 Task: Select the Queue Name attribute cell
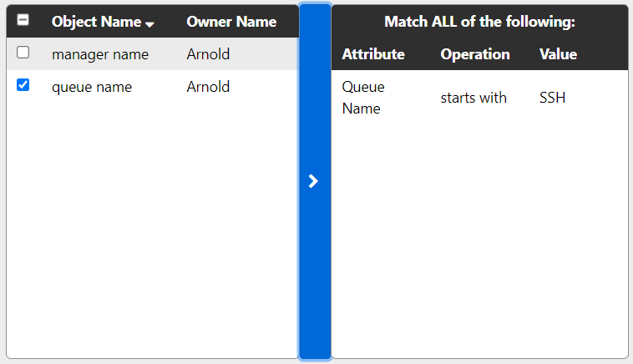(x=363, y=98)
